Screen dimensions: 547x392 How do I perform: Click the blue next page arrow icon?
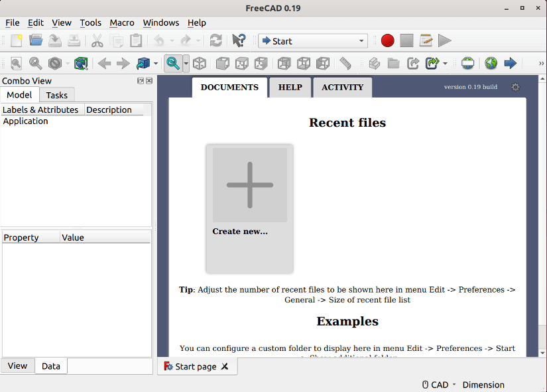click(511, 64)
